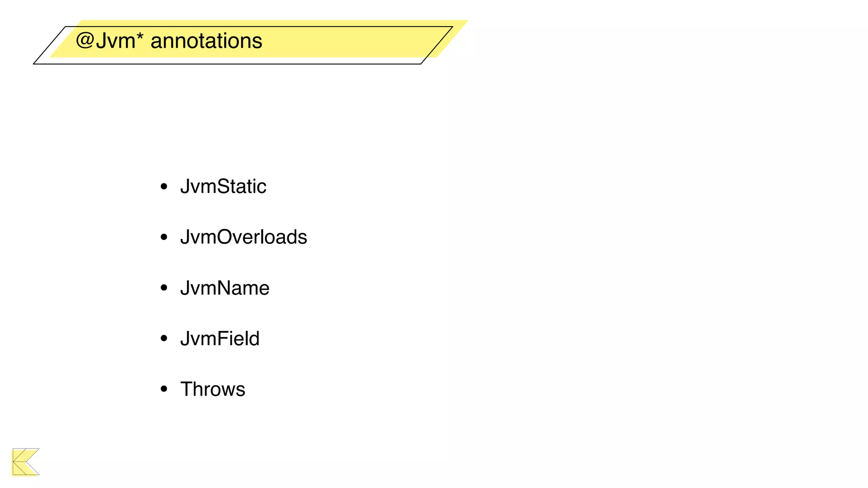The width and height of the screenshot is (868, 488).
Task: Select the JvmStatic bullet text
Action: (x=223, y=186)
